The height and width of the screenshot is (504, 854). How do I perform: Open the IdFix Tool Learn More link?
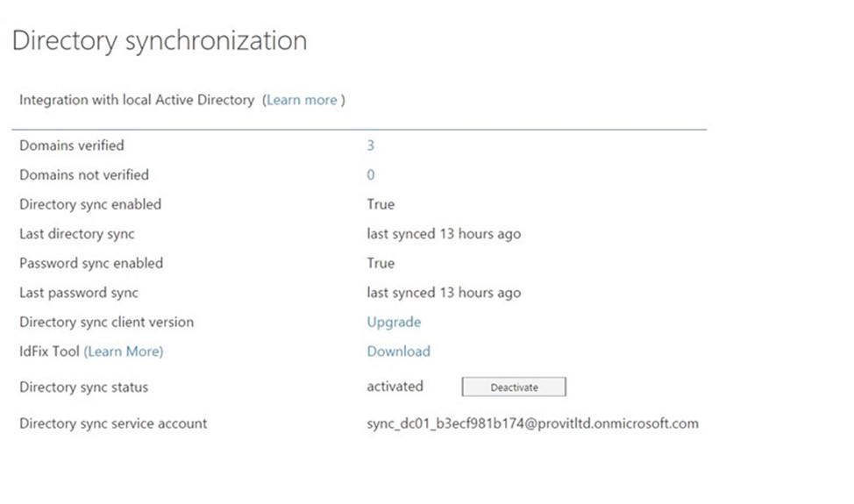point(123,351)
